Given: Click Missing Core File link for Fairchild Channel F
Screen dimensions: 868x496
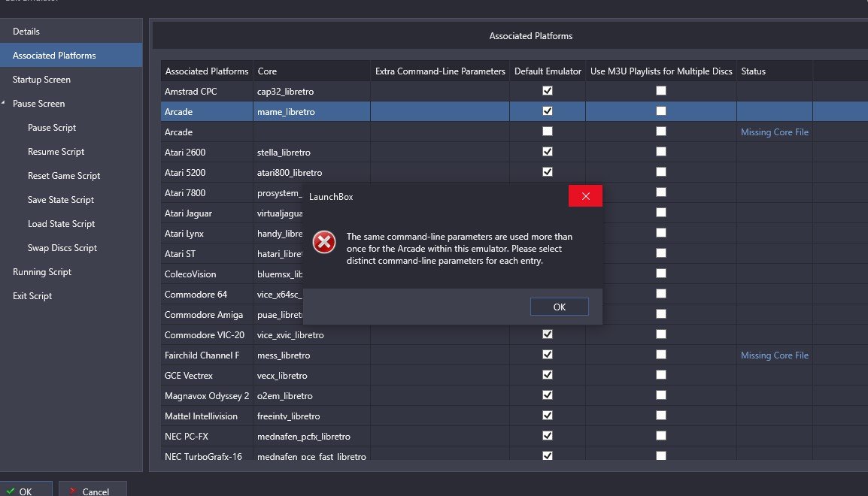Looking at the screenshot, I should 775,355.
